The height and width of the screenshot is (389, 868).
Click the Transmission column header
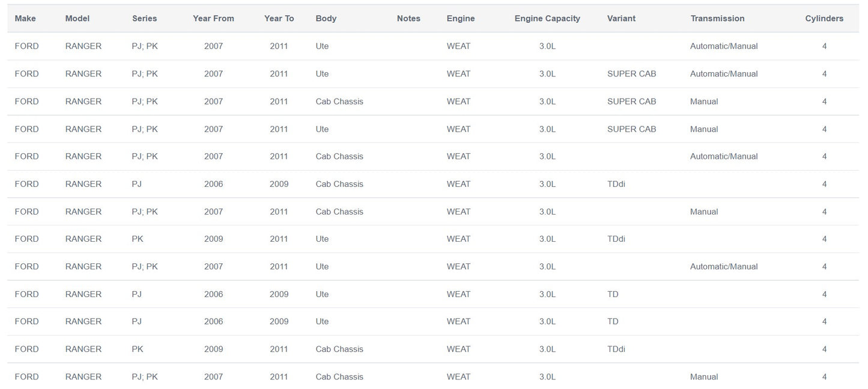click(717, 19)
